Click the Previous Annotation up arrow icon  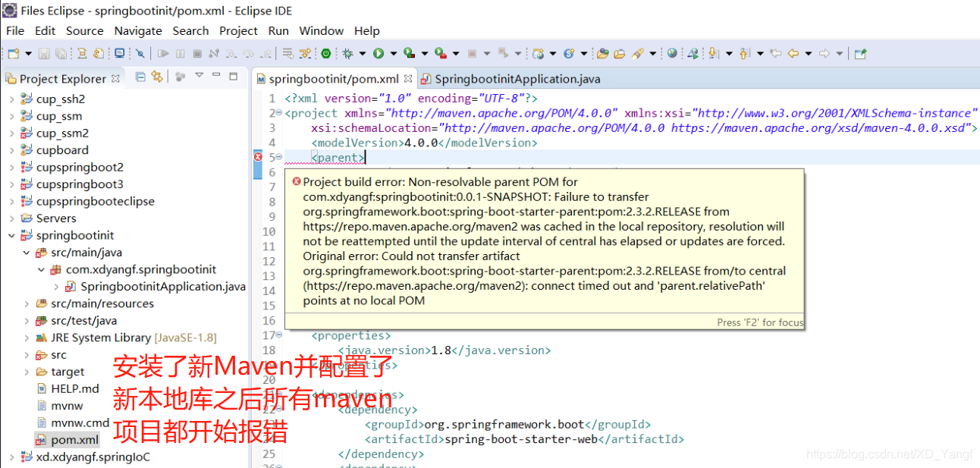pos(744,54)
